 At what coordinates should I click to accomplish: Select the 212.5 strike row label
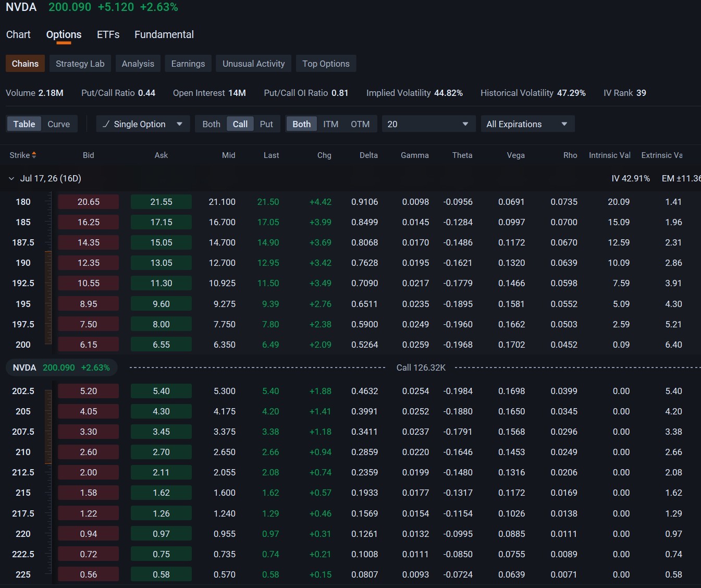coord(23,472)
